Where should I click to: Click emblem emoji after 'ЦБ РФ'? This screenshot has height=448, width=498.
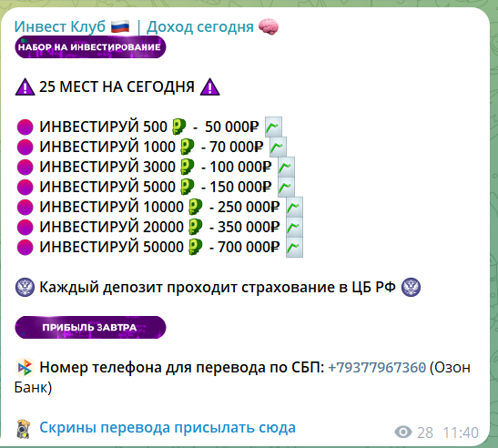coord(411,287)
